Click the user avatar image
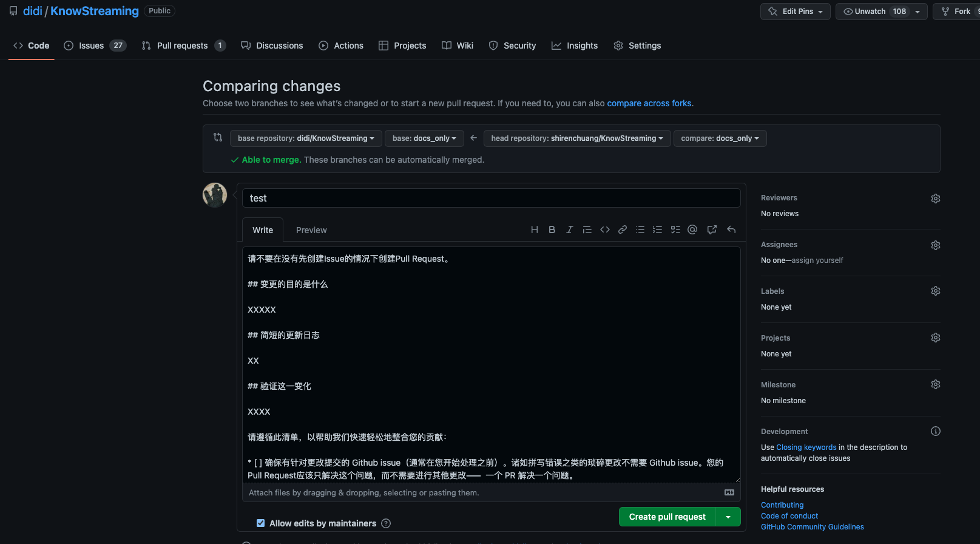 point(215,195)
